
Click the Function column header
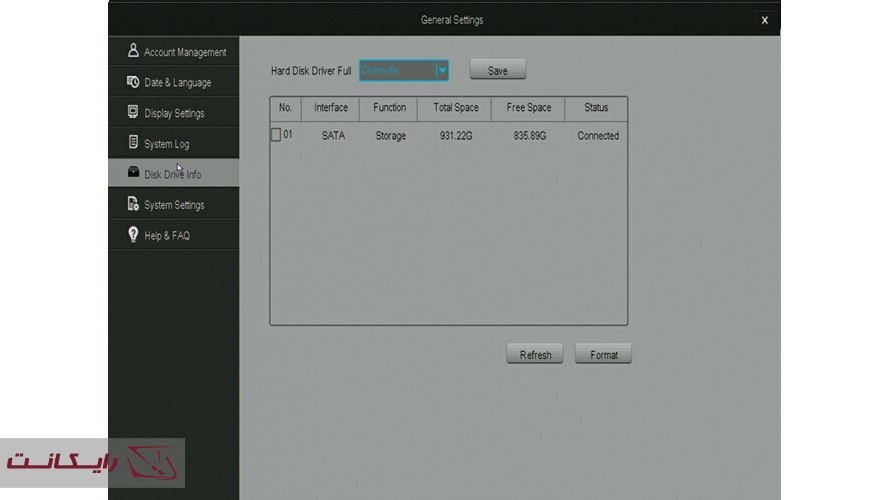pyautogui.click(x=389, y=108)
